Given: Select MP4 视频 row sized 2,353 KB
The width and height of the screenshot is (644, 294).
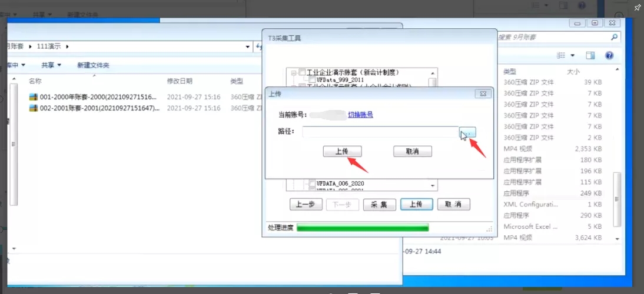Looking at the screenshot, I should [x=552, y=148].
